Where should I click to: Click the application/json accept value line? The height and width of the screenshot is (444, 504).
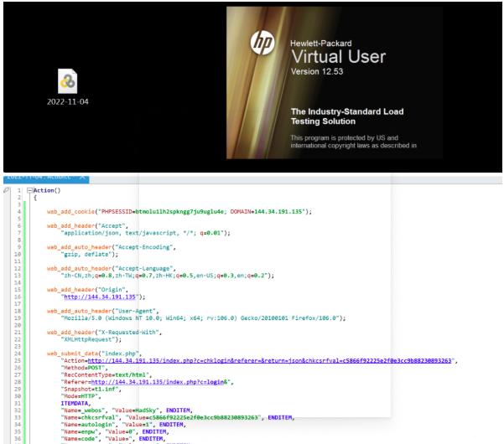point(145,233)
